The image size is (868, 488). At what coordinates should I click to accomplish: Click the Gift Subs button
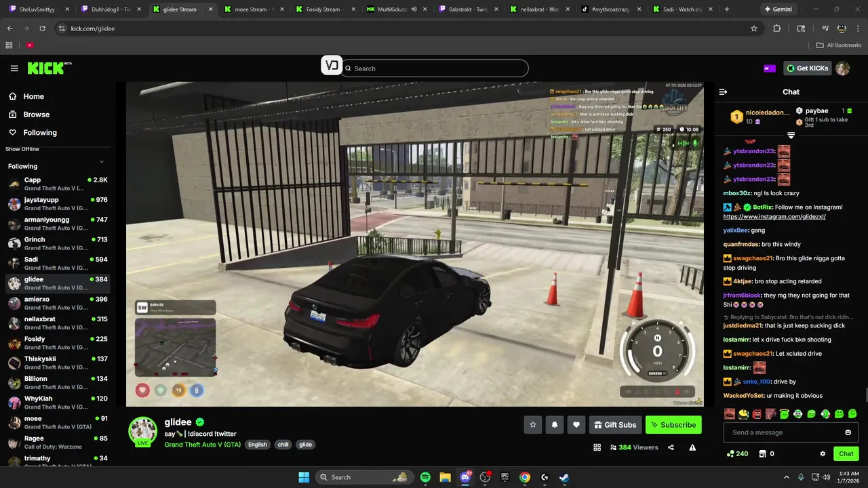point(615,425)
